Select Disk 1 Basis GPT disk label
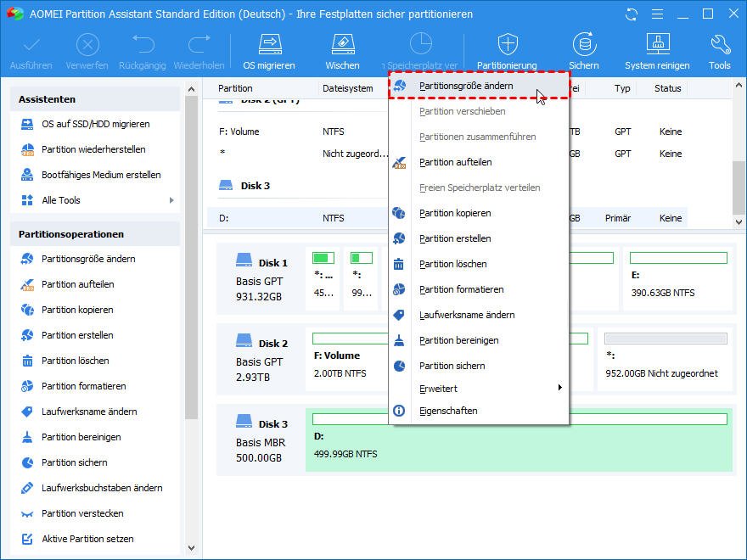The height and width of the screenshot is (560, 747). coord(261,279)
